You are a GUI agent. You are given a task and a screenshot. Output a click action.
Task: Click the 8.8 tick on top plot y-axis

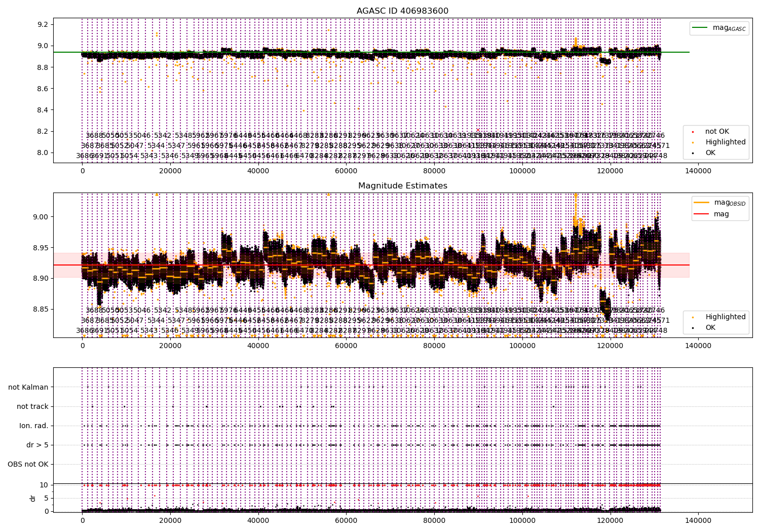tap(43, 67)
